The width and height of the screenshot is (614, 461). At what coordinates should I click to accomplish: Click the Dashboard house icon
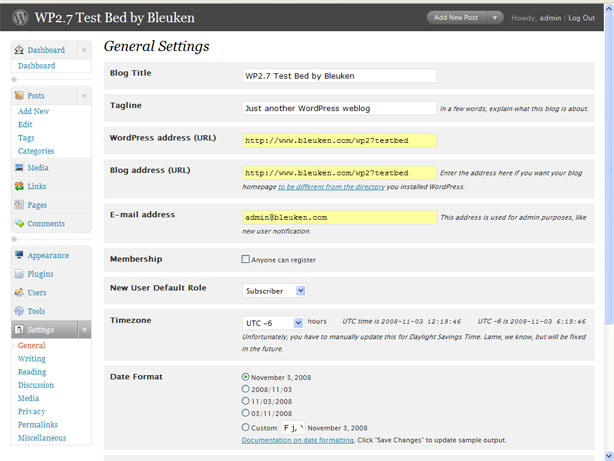19,50
